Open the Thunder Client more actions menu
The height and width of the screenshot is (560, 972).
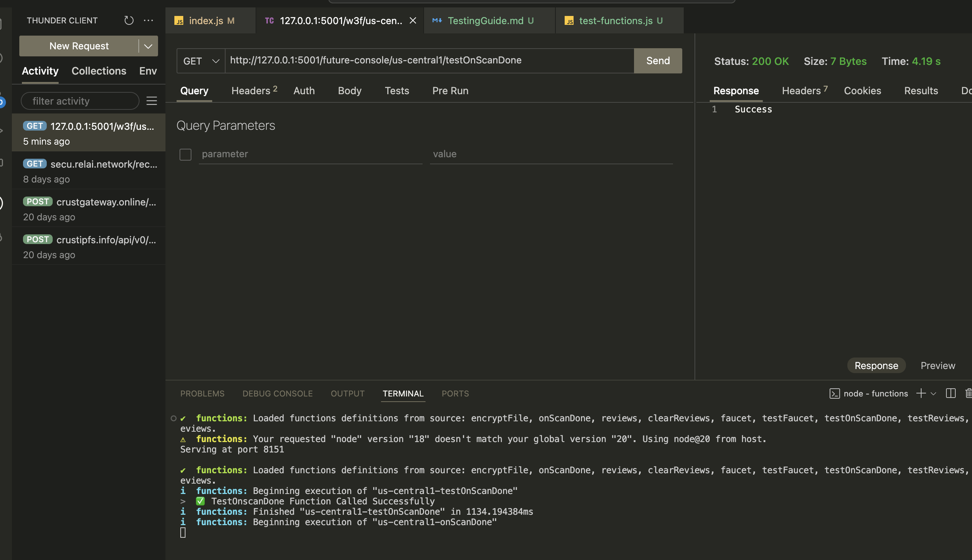(x=148, y=20)
